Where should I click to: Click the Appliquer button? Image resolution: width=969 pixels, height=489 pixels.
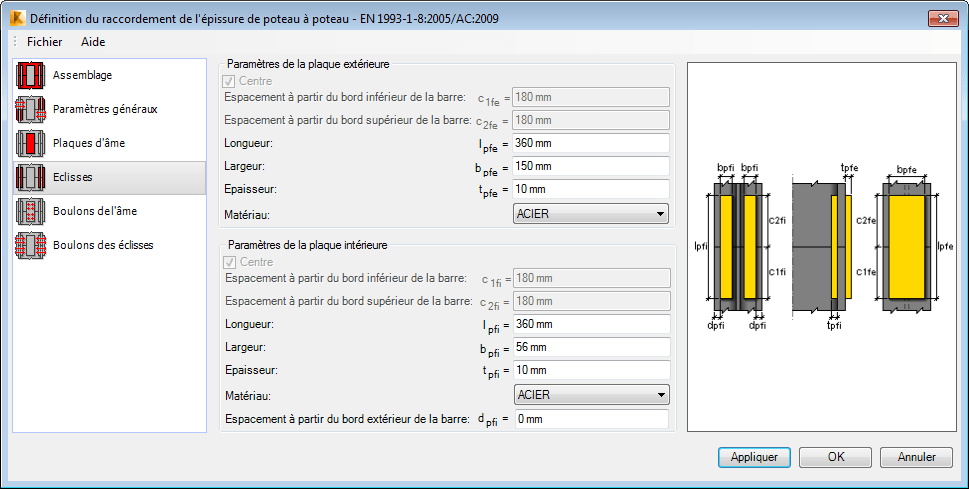pyautogui.click(x=754, y=457)
